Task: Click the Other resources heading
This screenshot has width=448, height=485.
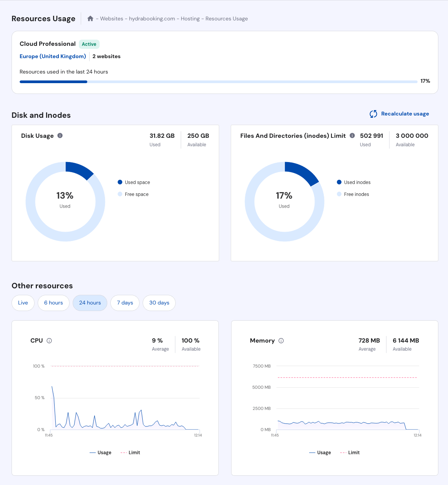Action: [x=42, y=286]
